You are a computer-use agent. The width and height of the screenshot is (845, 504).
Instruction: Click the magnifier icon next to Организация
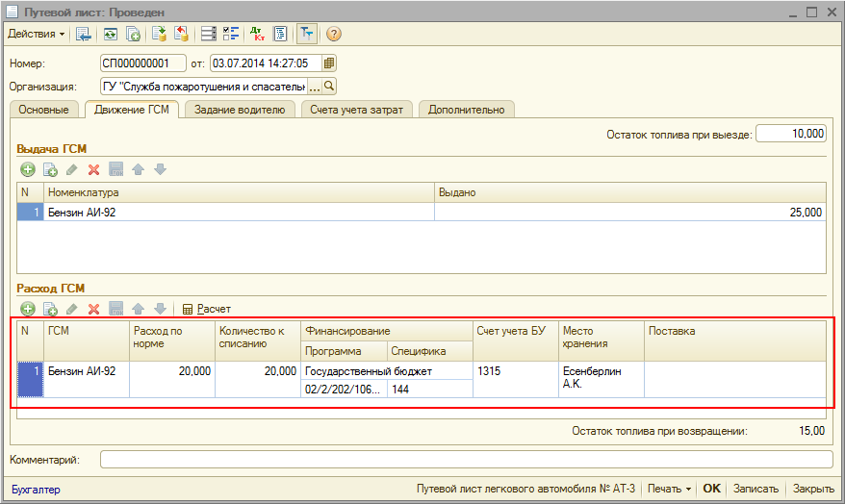pyautogui.click(x=329, y=86)
